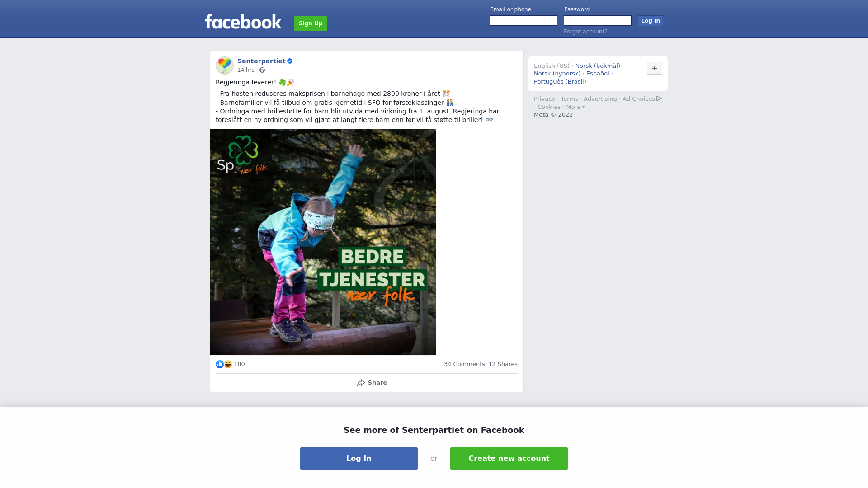Open the 34 Comments link
This screenshot has height=488, width=868.
[464, 364]
